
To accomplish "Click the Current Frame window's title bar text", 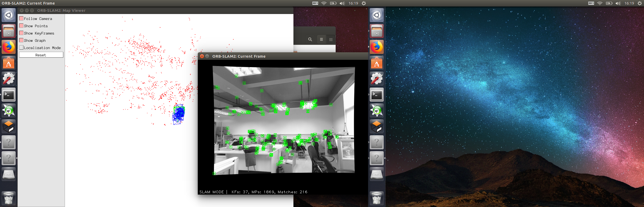I will [x=239, y=56].
